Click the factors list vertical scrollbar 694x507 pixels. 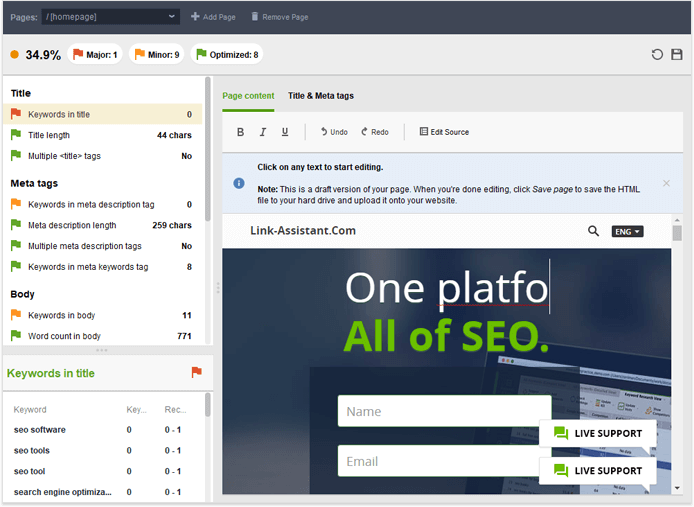tap(208, 149)
